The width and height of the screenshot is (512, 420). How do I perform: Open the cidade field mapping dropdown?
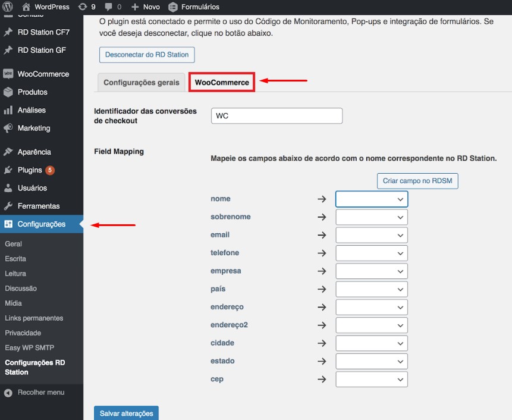click(x=372, y=343)
